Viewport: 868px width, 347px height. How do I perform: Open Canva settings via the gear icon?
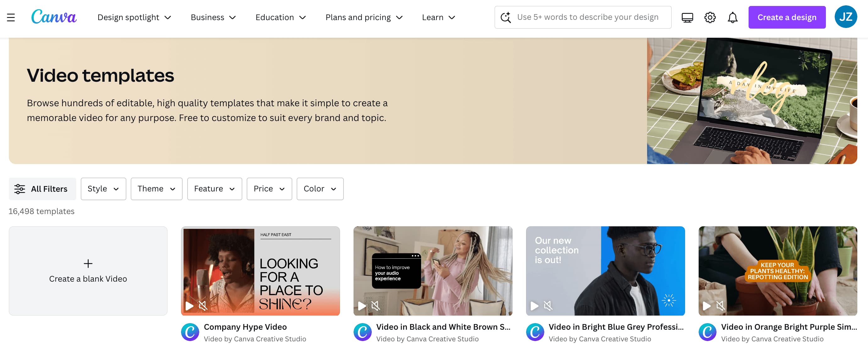click(x=710, y=17)
